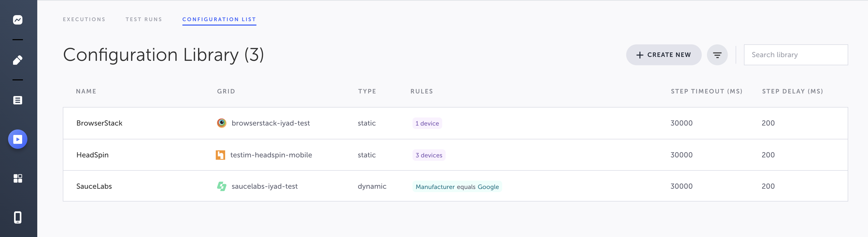Click the SauceLabs green grid logo
The image size is (868, 237).
point(221,186)
